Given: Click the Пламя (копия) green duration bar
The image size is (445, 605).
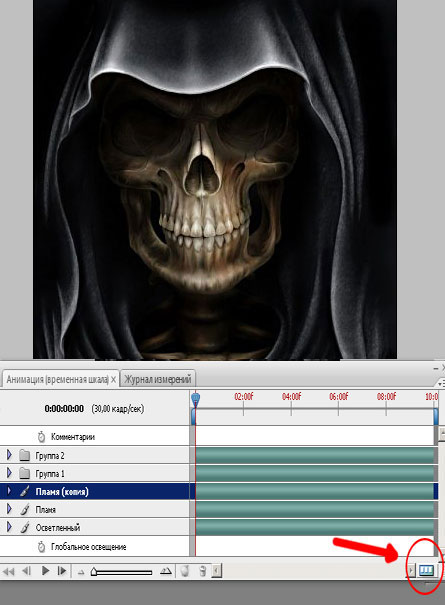Looking at the screenshot, I should coord(315,491).
